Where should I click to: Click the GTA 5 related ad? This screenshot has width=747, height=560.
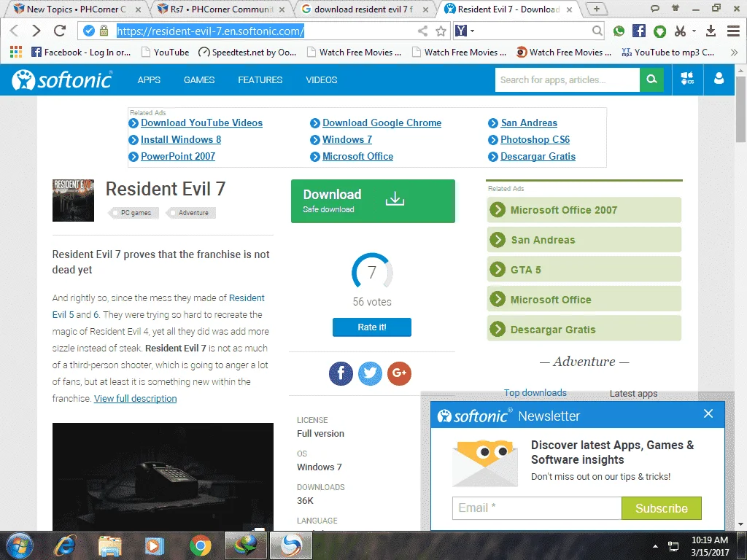584,270
